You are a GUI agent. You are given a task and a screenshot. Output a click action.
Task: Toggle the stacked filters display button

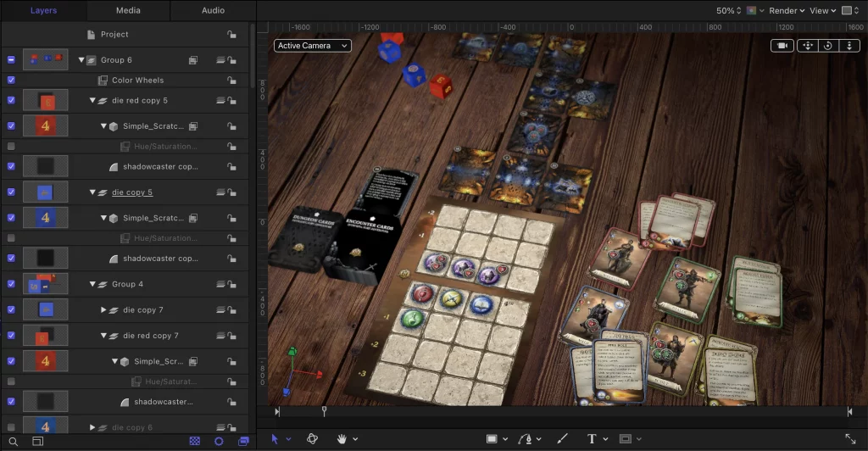243,441
